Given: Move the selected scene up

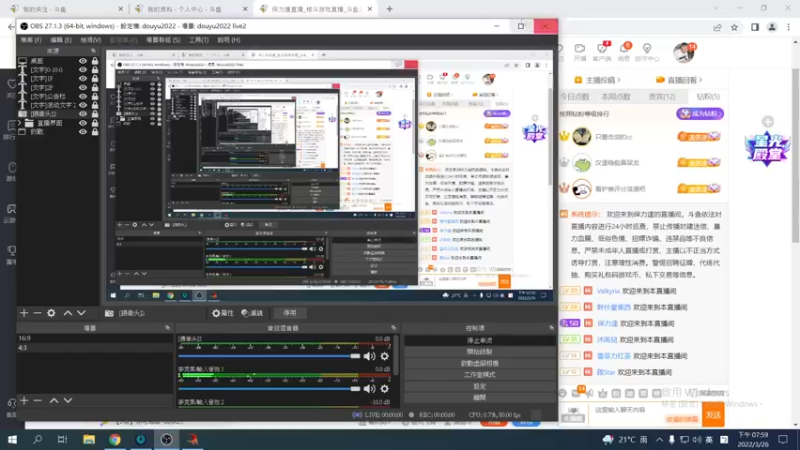Looking at the screenshot, I should pos(54,401).
